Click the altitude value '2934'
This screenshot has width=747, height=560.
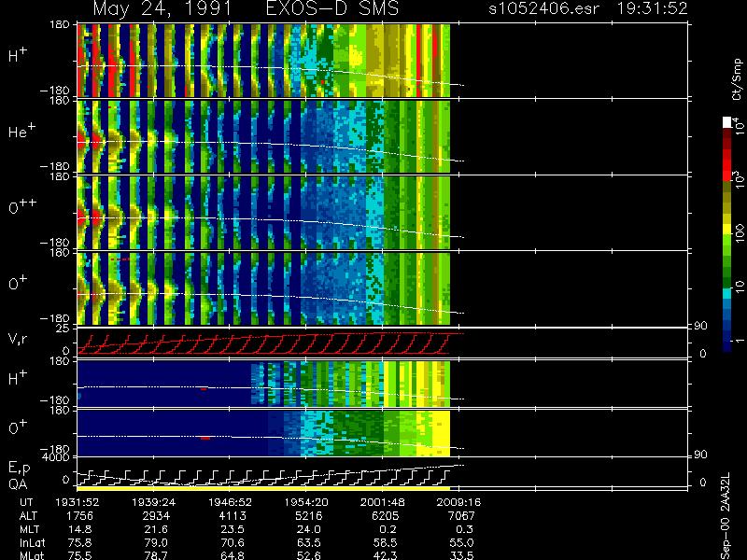click(x=156, y=516)
